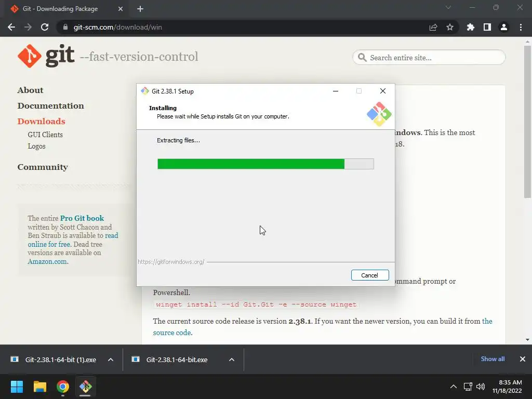Click the Chrome forward arrow
This screenshot has width=532, height=399.
pyautogui.click(x=28, y=27)
